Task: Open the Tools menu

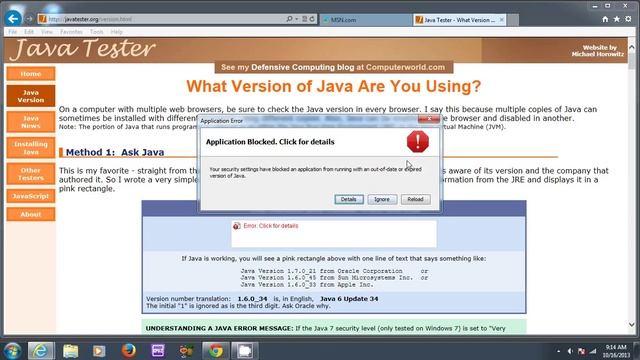Action: pos(97,32)
